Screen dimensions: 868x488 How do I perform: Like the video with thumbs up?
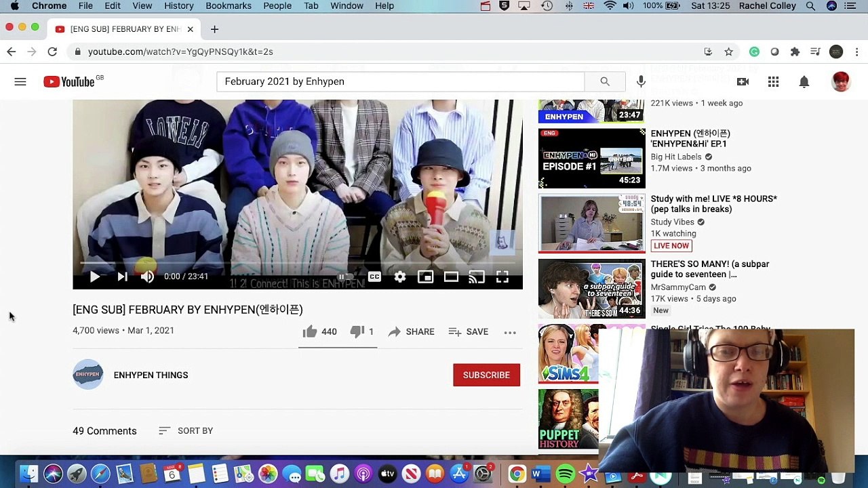click(319, 331)
